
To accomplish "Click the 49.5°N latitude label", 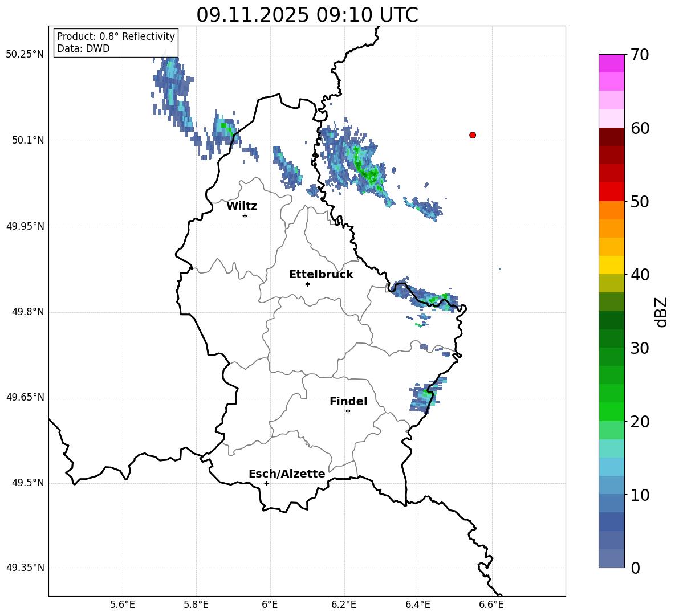I will [29, 483].
